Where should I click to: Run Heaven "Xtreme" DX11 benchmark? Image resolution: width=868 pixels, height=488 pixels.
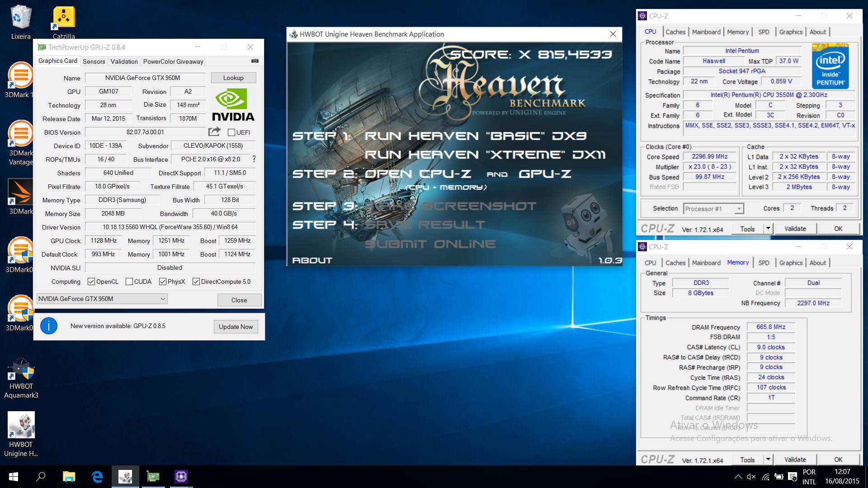pyautogui.click(x=485, y=155)
